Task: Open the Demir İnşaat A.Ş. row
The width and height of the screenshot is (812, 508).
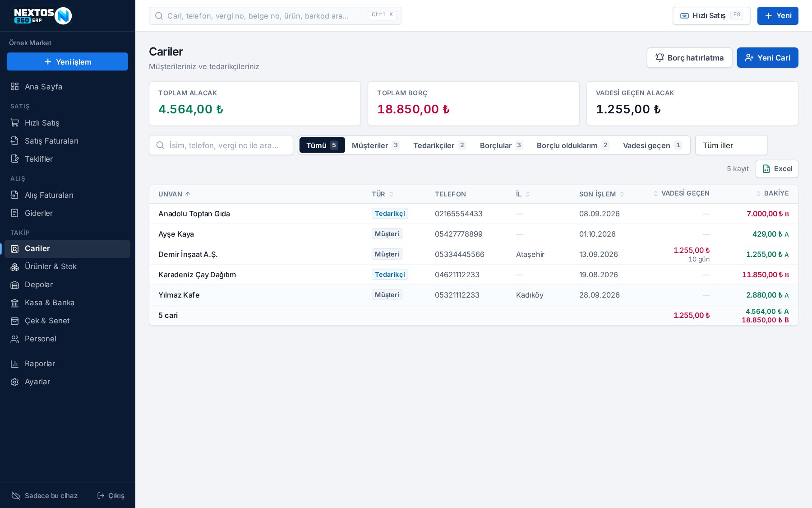Action: (474, 254)
